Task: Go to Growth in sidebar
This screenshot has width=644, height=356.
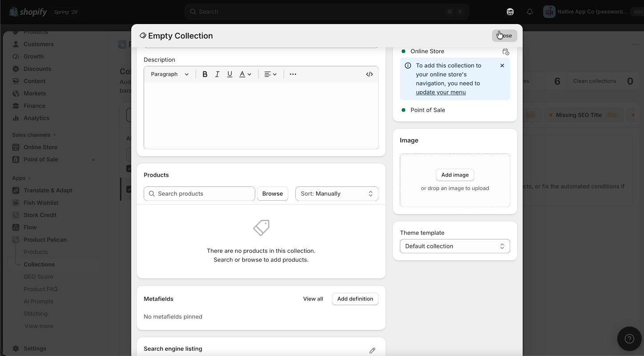Action: coord(34,57)
